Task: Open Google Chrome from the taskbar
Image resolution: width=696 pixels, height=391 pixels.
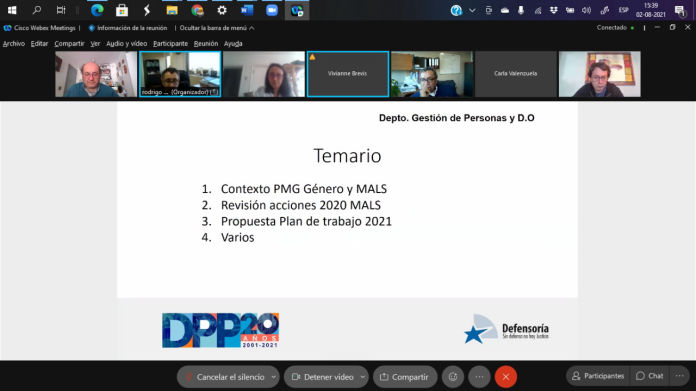Action: [197, 10]
